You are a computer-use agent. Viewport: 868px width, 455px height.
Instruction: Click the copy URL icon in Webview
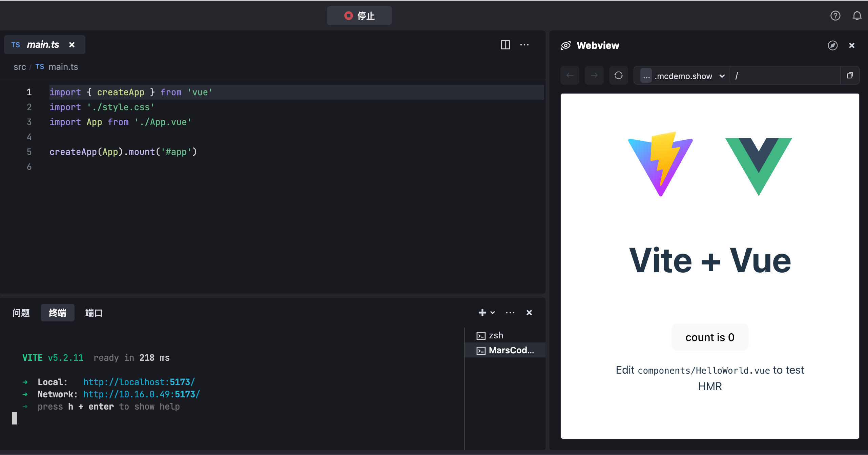click(x=850, y=75)
